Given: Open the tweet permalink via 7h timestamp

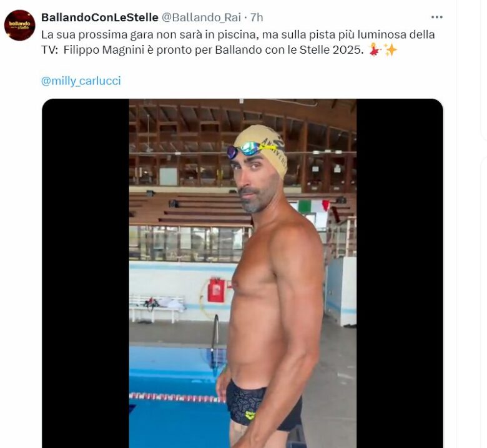Looking at the screenshot, I should (x=257, y=17).
